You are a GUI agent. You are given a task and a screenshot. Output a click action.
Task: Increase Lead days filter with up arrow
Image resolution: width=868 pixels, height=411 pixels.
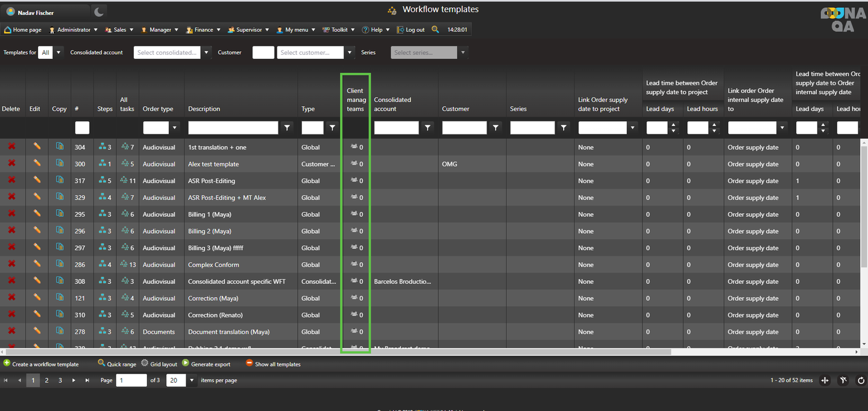674,125
